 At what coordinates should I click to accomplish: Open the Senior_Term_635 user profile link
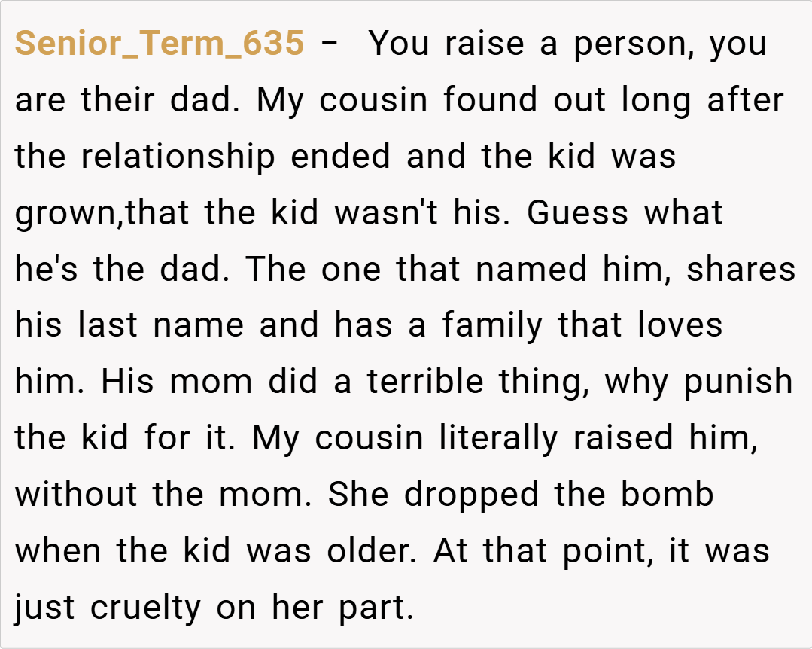[x=160, y=44]
